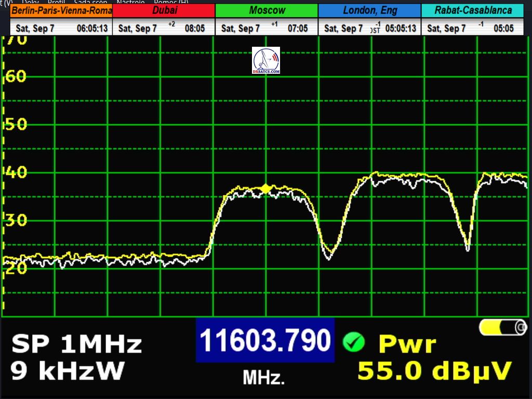
Task: Select the yellow diamond marker on the trace
Action: [266, 189]
